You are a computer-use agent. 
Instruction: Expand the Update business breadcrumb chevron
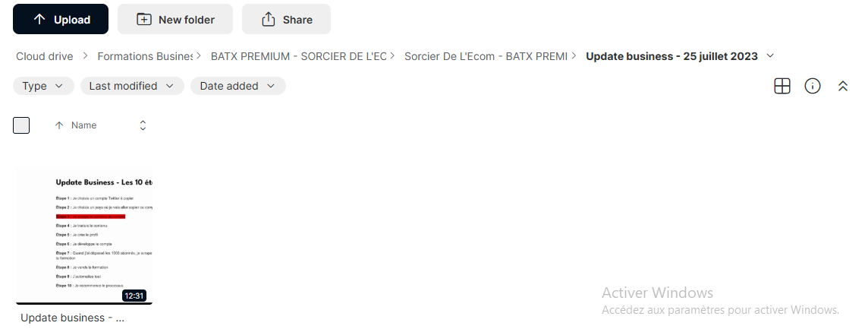pyautogui.click(x=770, y=56)
